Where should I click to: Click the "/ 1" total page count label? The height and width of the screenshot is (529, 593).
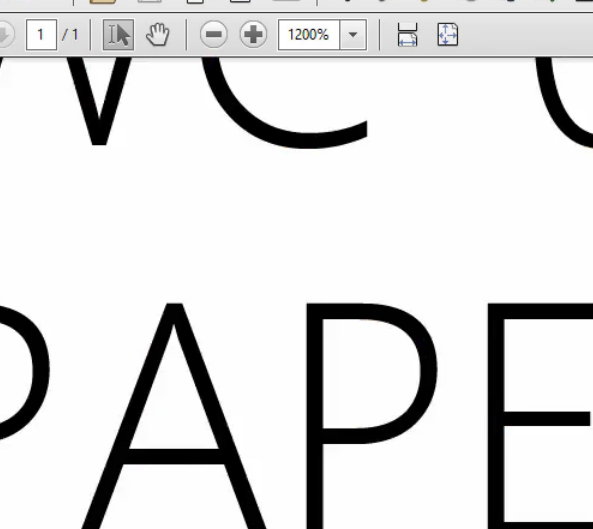[70, 35]
